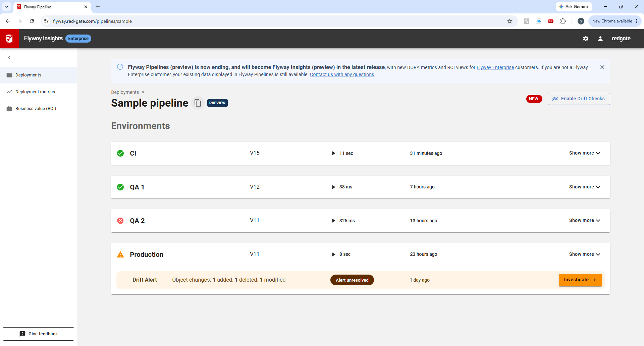Copy the pipeline name using the copy icon
Image resolution: width=644 pixels, height=346 pixels.
pyautogui.click(x=198, y=103)
